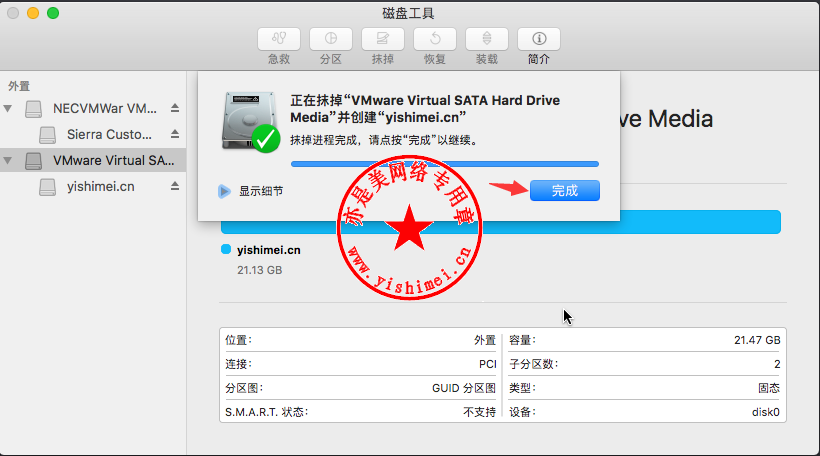Collapse the VMware Virtual SA... disk tree
Image resolution: width=820 pixels, height=456 pixels.
(x=7, y=161)
